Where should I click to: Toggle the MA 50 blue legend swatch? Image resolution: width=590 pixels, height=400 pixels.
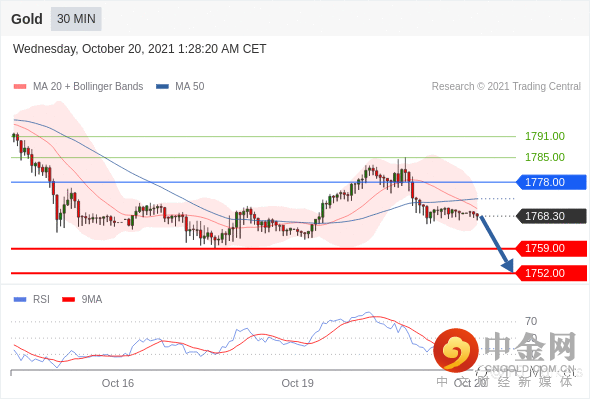point(163,87)
